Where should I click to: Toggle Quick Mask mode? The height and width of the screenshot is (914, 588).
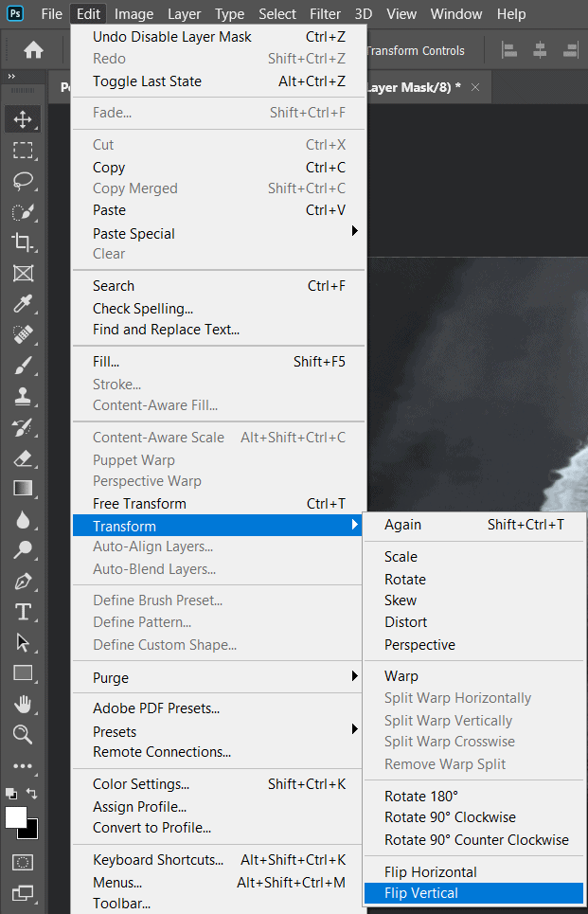coord(23,862)
